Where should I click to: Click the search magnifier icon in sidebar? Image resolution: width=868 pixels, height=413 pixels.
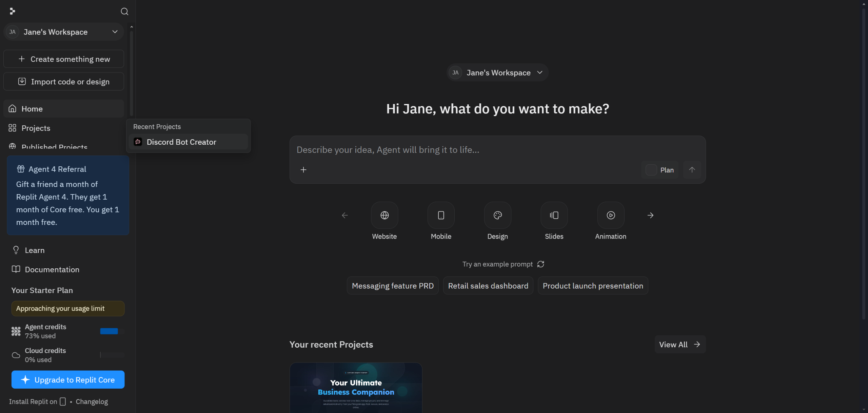tap(124, 12)
